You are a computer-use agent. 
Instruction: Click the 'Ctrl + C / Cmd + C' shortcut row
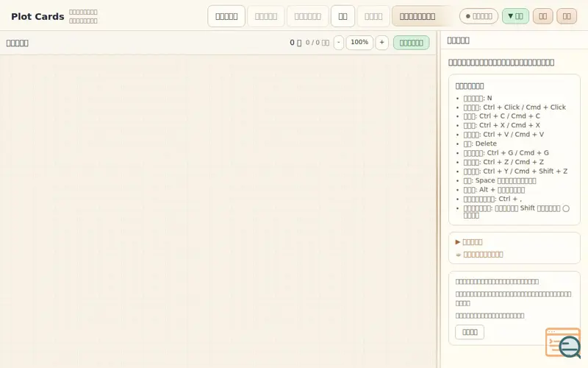click(x=502, y=116)
